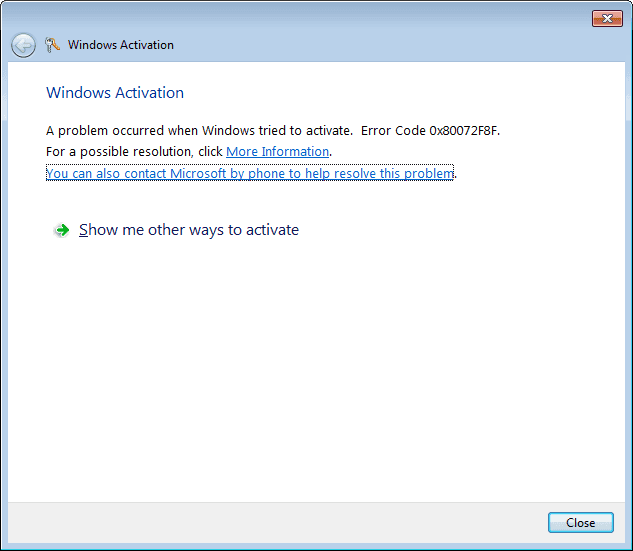Select Show me other ways to activate
Viewport: 633px width, 551px height.
[x=189, y=230]
